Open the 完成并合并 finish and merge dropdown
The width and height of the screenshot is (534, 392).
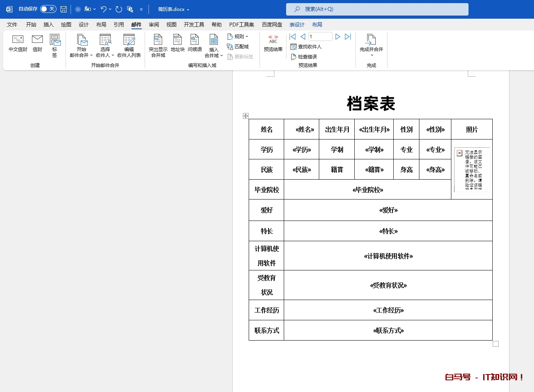(x=371, y=45)
